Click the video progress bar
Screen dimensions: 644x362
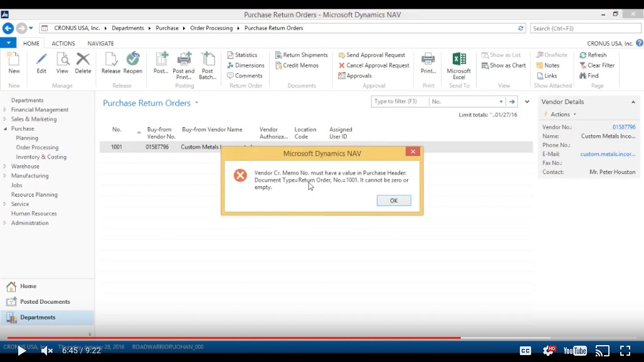point(322,338)
